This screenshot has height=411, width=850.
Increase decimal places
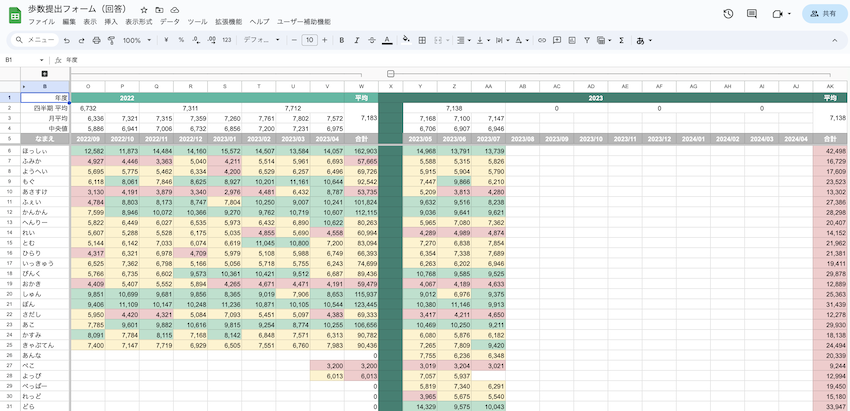211,40
